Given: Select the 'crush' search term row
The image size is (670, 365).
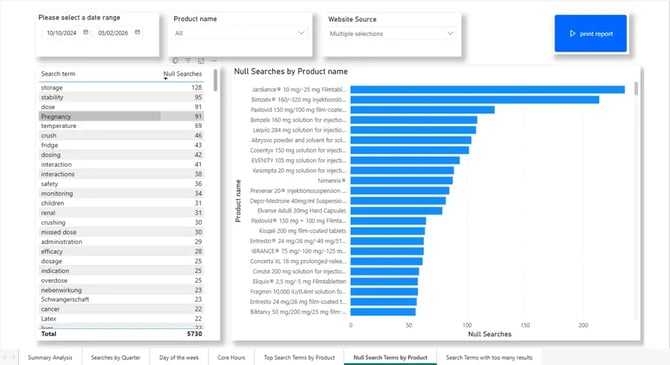Looking at the screenshot, I should (x=121, y=135).
